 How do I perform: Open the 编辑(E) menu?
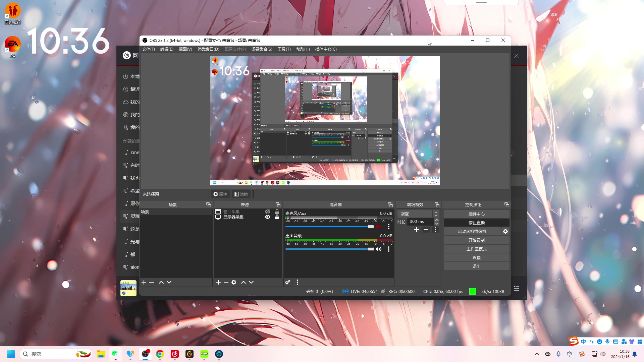point(167,49)
